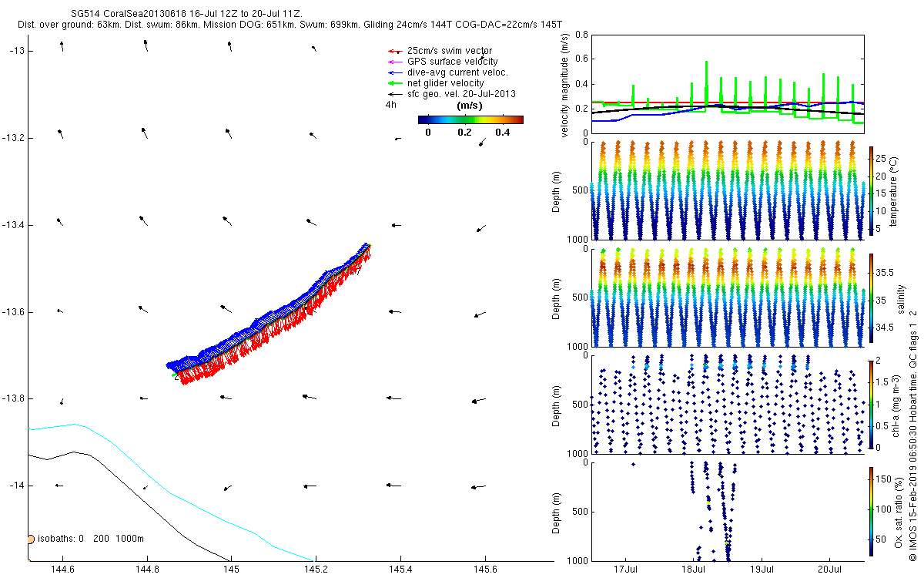Viewport: 924px width, 578px height.
Task: Click the '35.5' tick on salinity colorbar
Action: tap(885, 273)
